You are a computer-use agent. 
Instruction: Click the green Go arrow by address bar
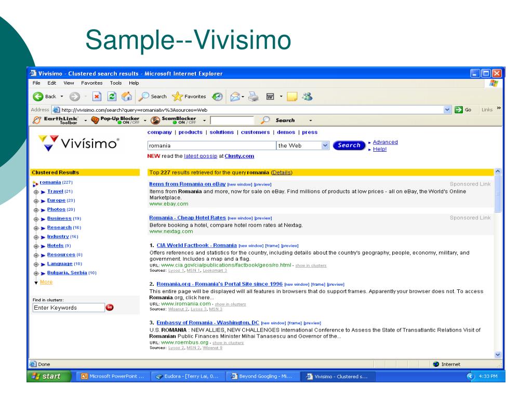459,110
